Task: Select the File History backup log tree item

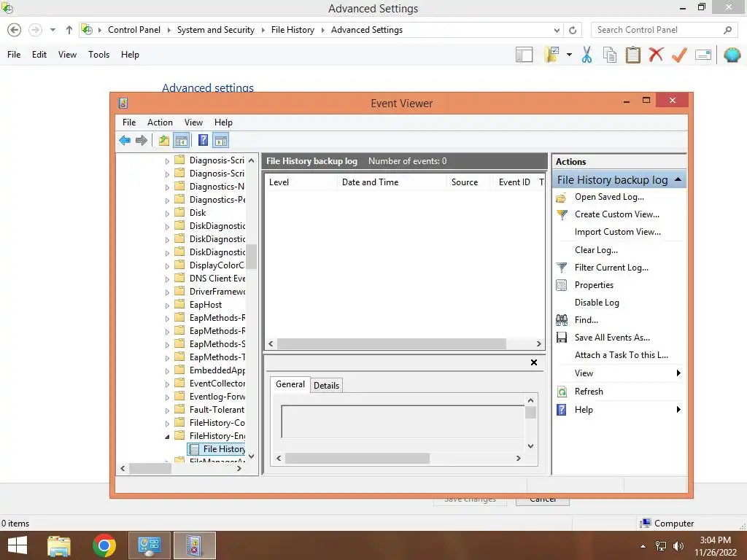Action: [x=217, y=449]
